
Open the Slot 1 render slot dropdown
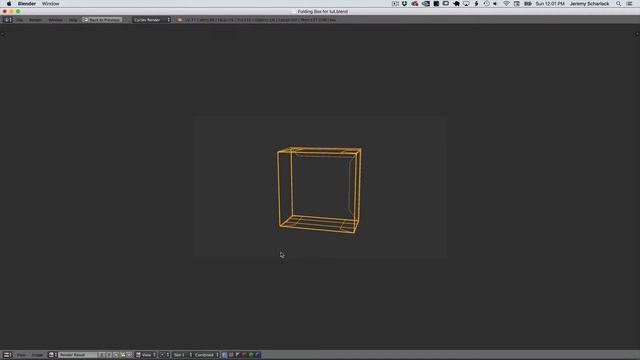[182, 355]
